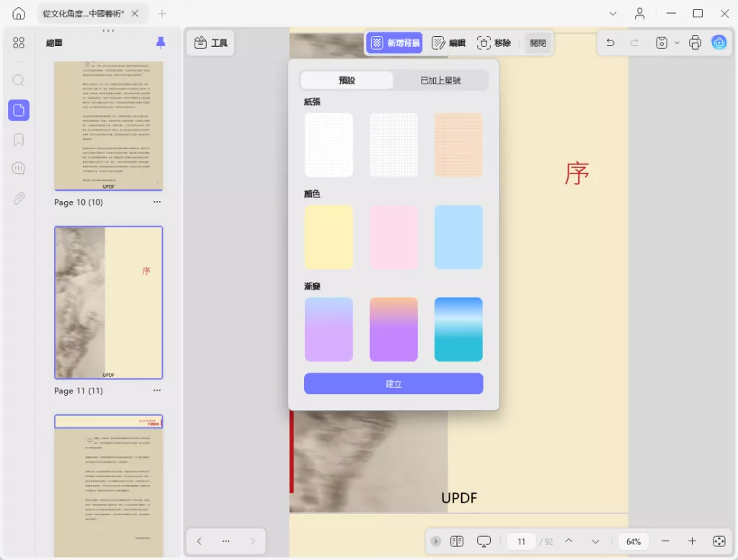Click the Attachments paperclip icon
738x560 pixels.
tap(18, 198)
